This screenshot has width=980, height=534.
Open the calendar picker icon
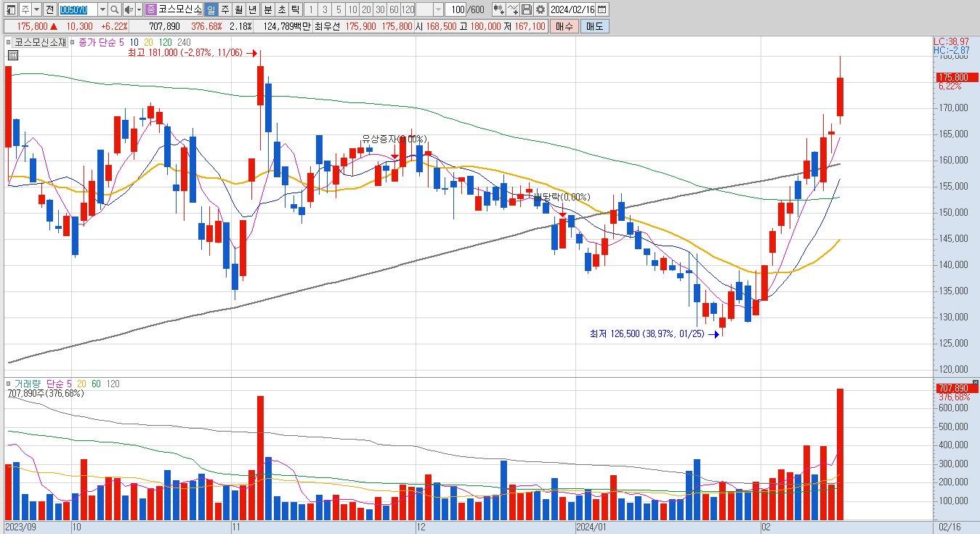(x=602, y=9)
